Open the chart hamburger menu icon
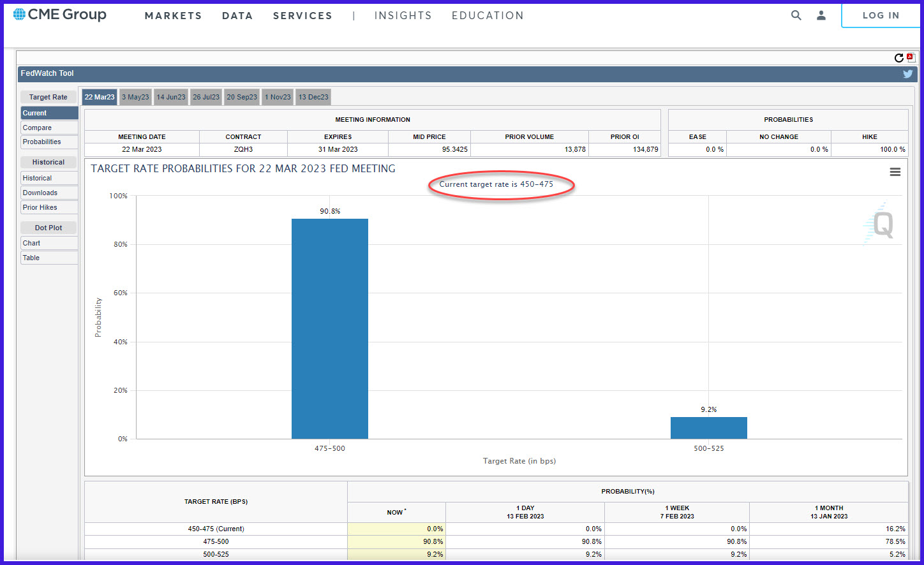 895,172
